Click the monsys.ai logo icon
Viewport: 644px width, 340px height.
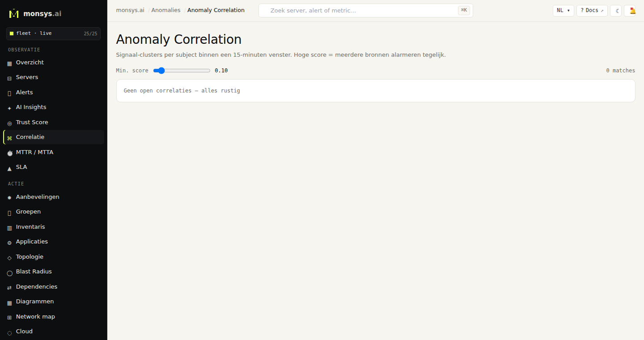14,13
